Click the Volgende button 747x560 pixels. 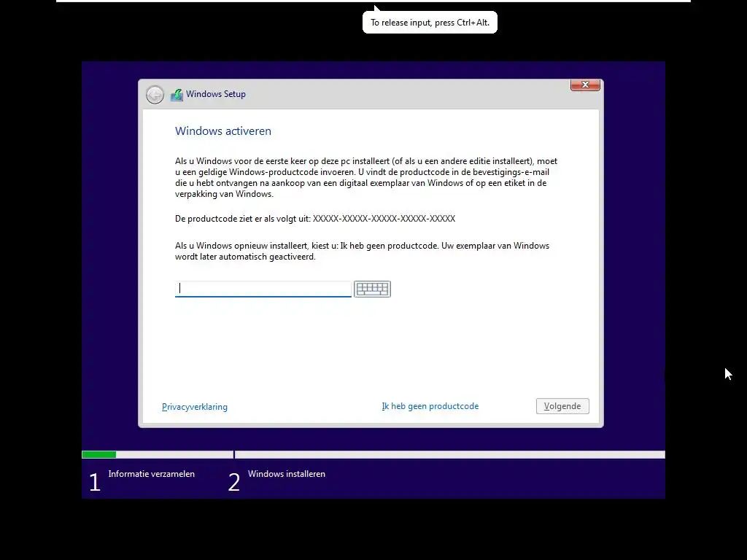click(562, 406)
